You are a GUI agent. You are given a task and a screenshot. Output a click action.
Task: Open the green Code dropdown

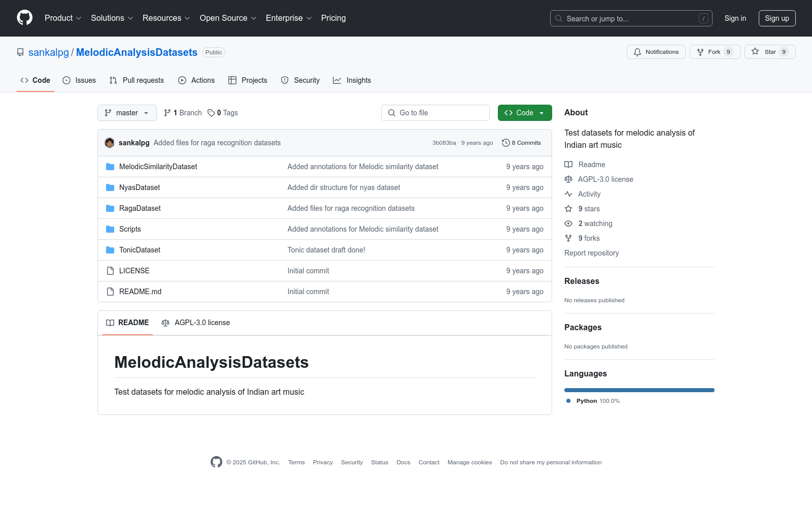524,113
